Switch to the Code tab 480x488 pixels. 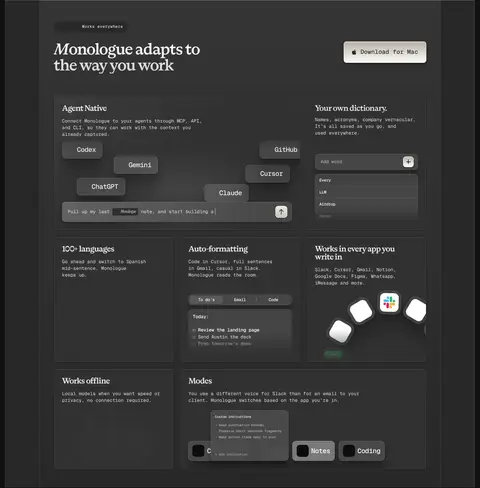click(273, 300)
